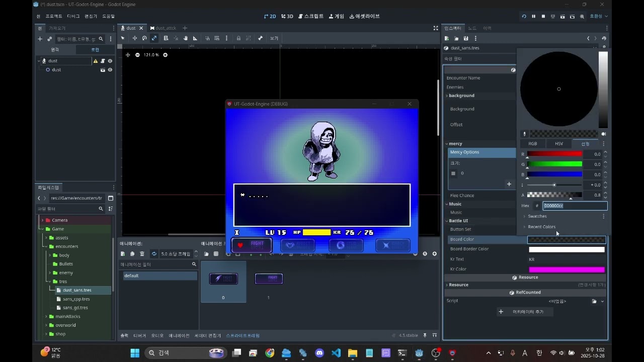Collapse the mercy property group
Image resolution: width=644 pixels, height=362 pixels.
(x=447, y=144)
